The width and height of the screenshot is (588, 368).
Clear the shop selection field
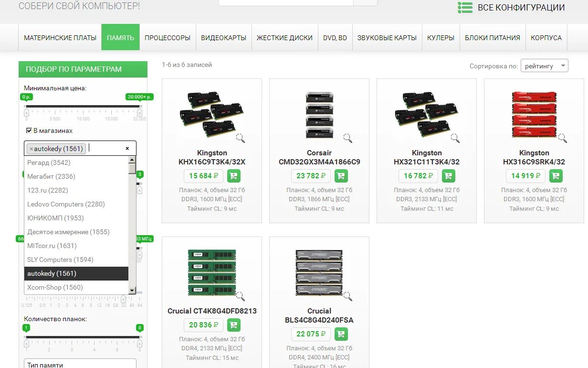point(127,149)
